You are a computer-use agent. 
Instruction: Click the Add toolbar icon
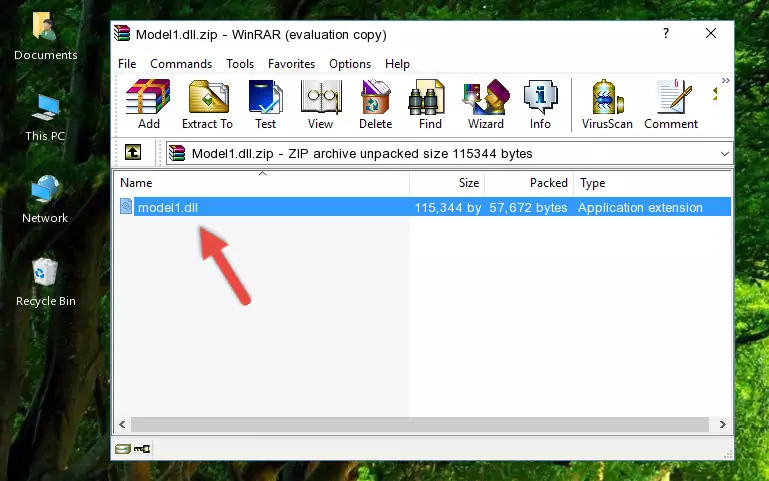148,104
